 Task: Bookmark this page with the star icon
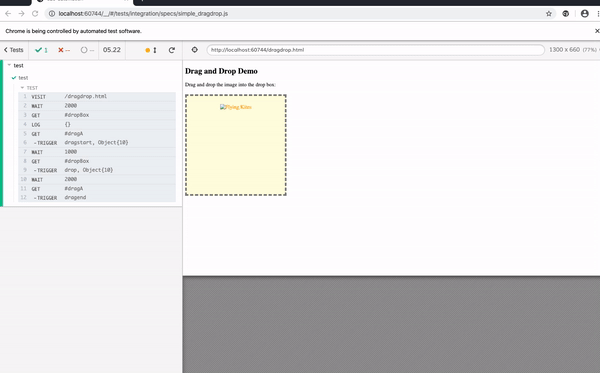pyautogui.click(x=549, y=14)
